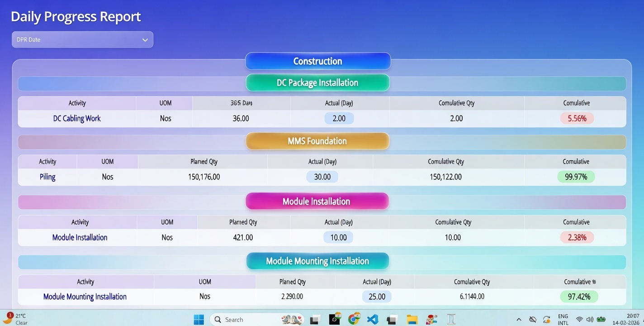Click the Module Mounting Installation section header
This screenshot has width=644, height=326.
coord(317,261)
